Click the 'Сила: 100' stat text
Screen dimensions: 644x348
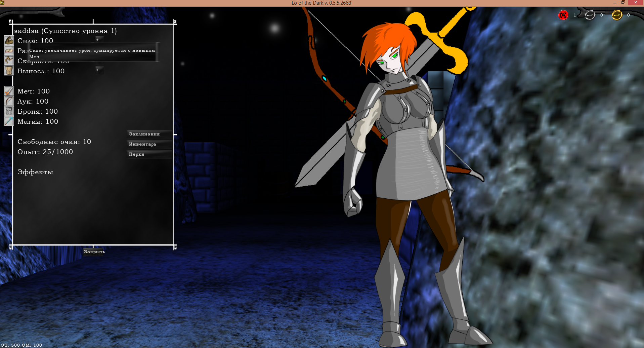pos(35,41)
